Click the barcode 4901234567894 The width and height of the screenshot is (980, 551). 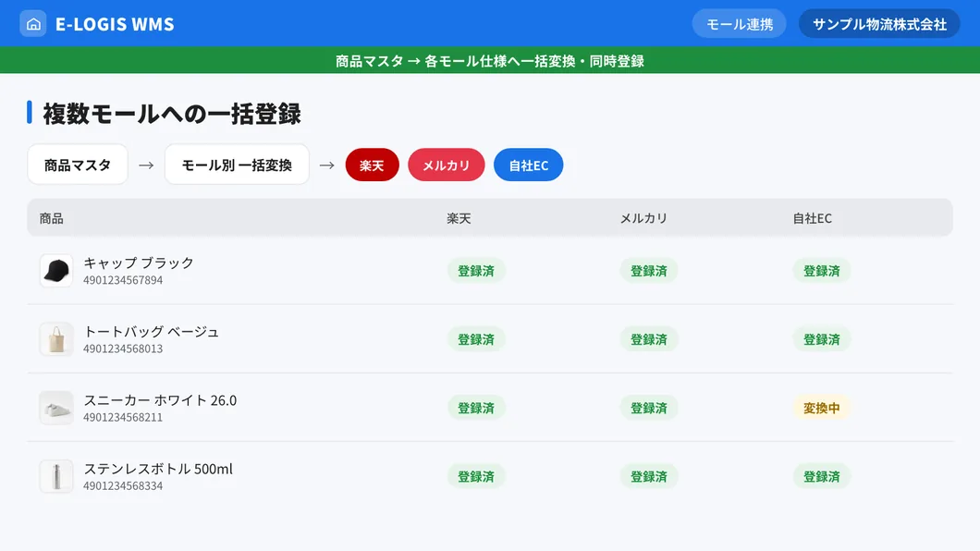123,280
